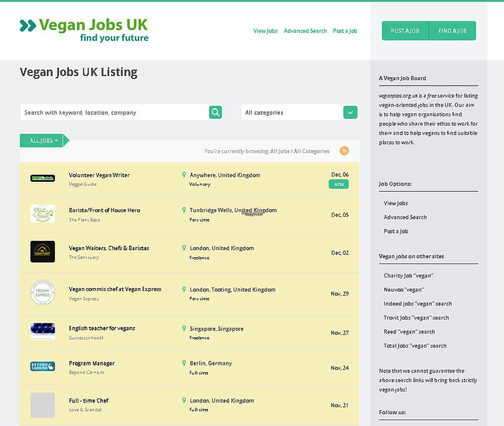The image size is (504, 426).
Task: Select The Sanctuary company logo
Action: pyautogui.click(x=42, y=252)
